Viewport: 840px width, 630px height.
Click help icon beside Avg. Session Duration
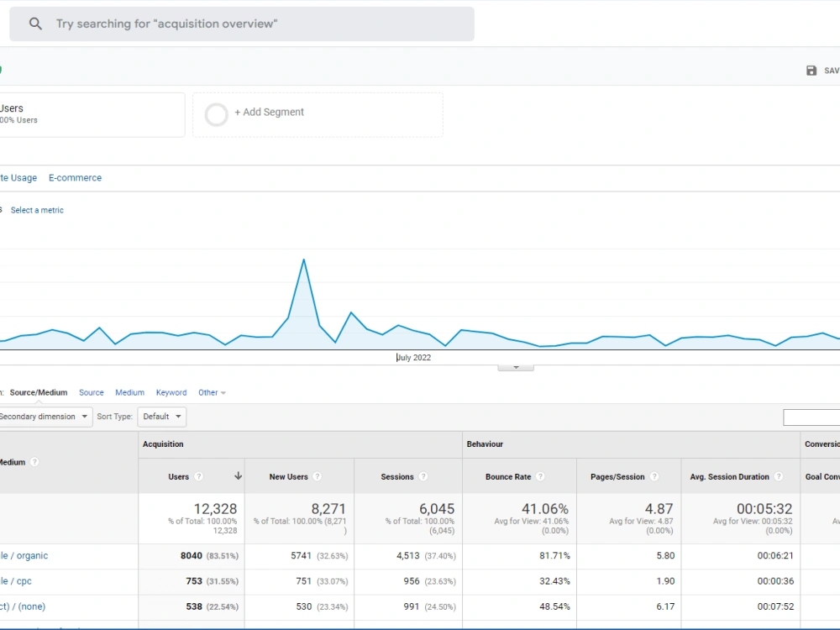[779, 476]
